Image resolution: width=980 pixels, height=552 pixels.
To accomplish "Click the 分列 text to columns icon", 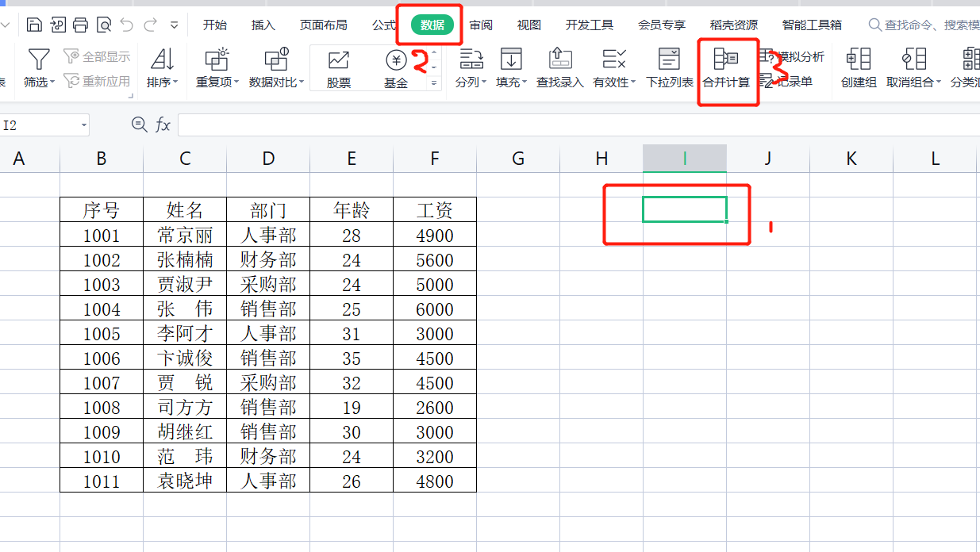I will point(471,59).
